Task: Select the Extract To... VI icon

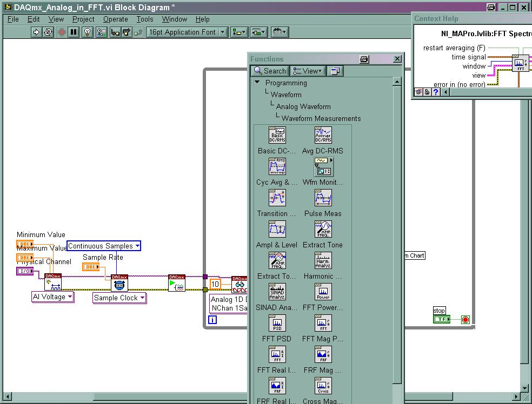Action: pyautogui.click(x=277, y=260)
